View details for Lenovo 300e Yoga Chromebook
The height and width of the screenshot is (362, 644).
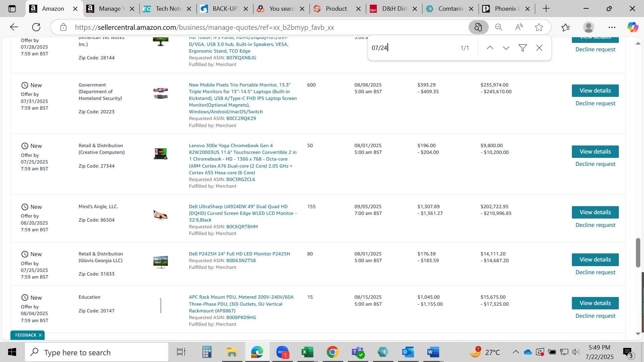595,152
